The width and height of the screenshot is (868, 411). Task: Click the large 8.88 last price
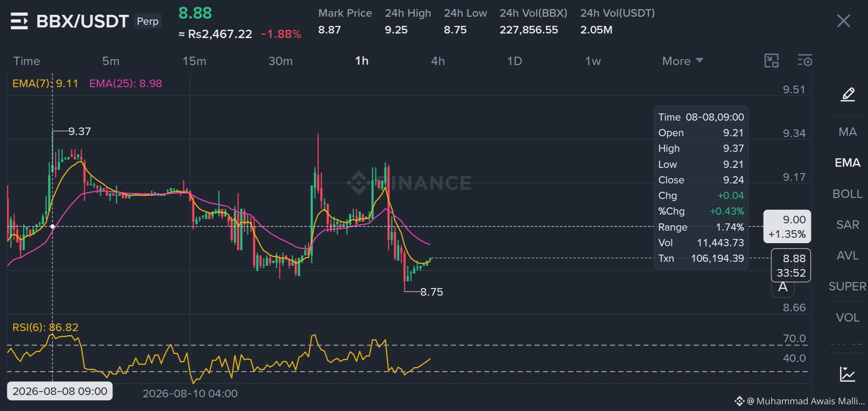point(195,13)
